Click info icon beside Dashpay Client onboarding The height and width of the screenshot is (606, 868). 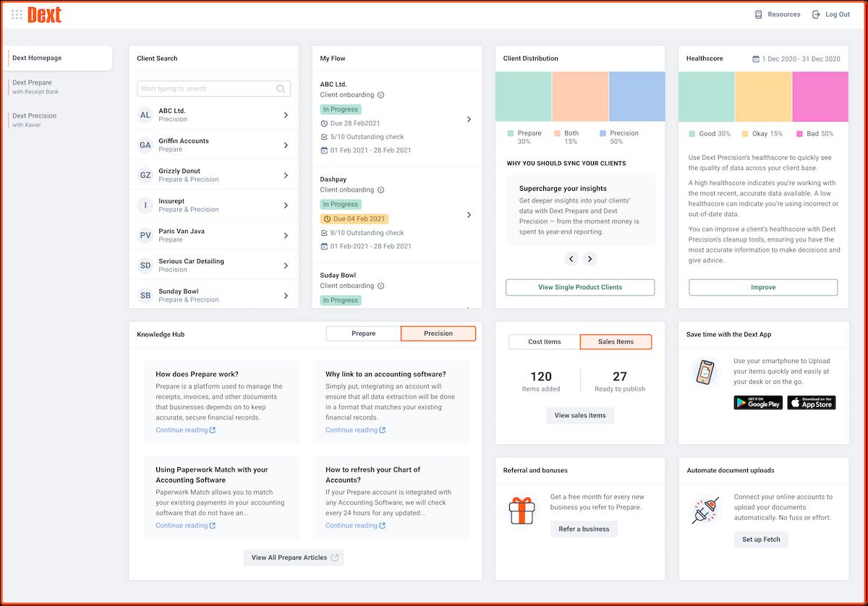[x=381, y=189]
